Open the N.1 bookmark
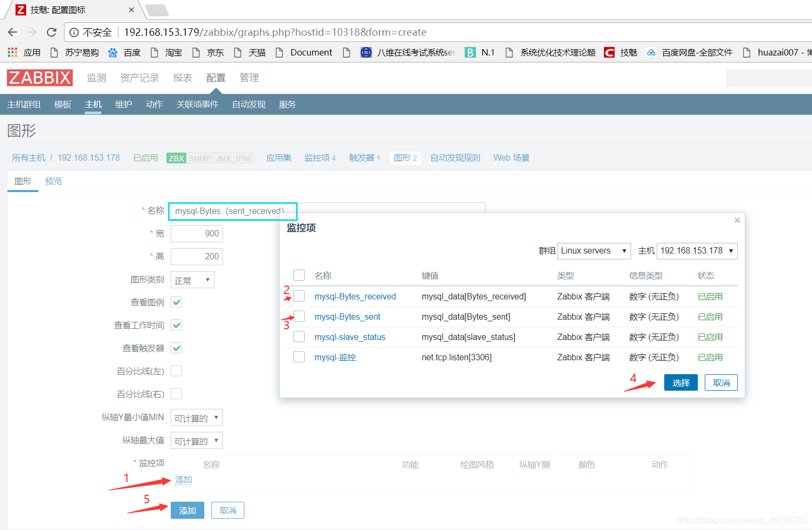Viewport: 812px width, 530px height. (480, 52)
